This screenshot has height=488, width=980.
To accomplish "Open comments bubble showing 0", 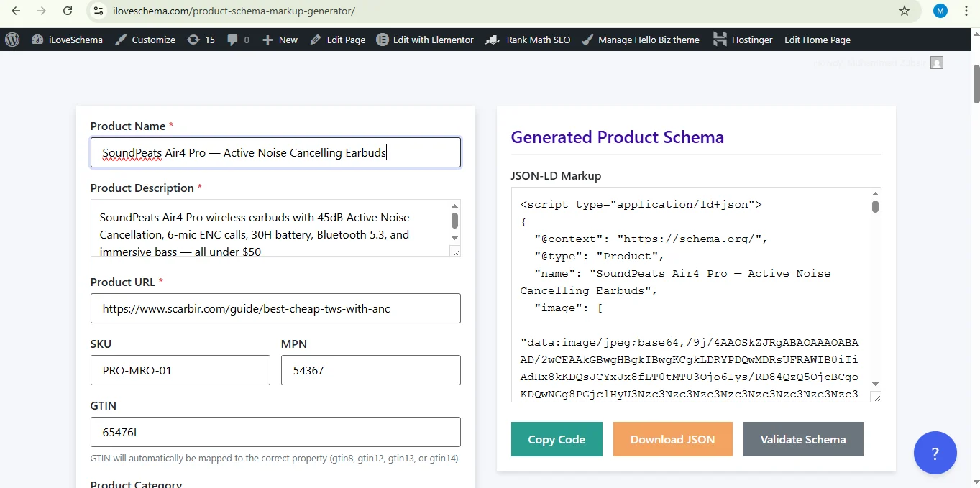I will coord(238,40).
